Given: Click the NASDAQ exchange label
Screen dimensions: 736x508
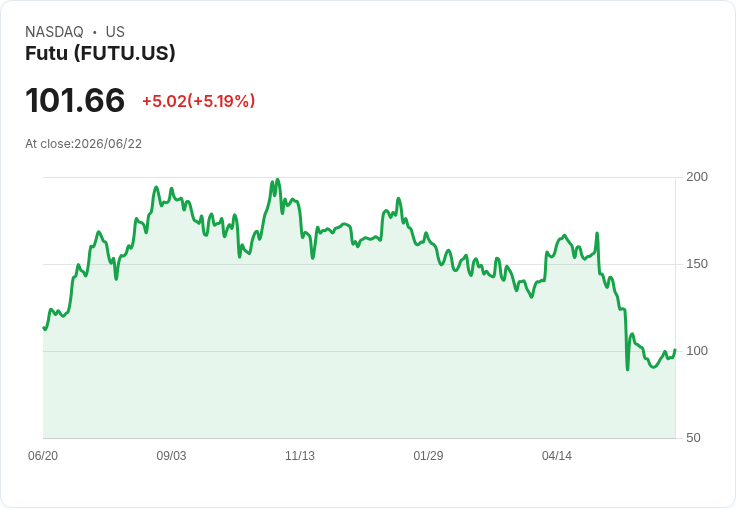Looking at the screenshot, I should [x=54, y=32].
